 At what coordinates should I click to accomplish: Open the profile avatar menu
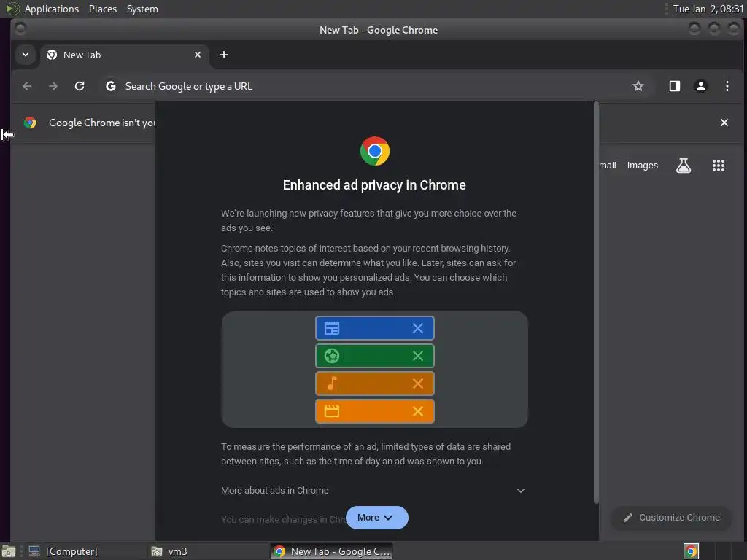[701, 86]
